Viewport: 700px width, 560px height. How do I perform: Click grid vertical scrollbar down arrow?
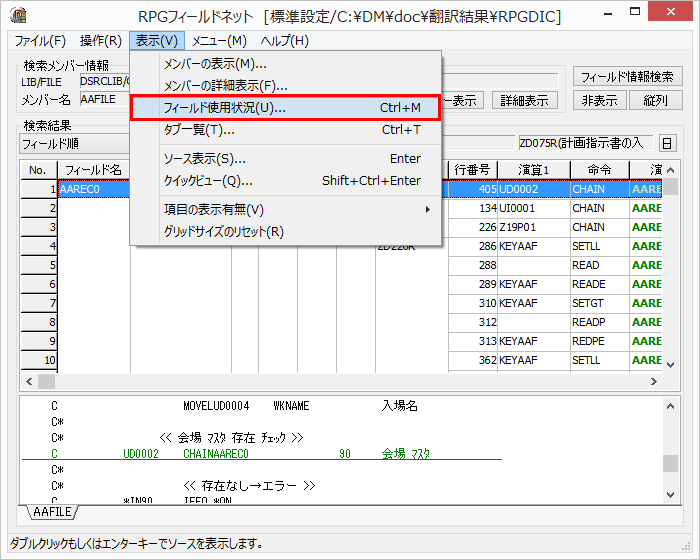point(670,365)
